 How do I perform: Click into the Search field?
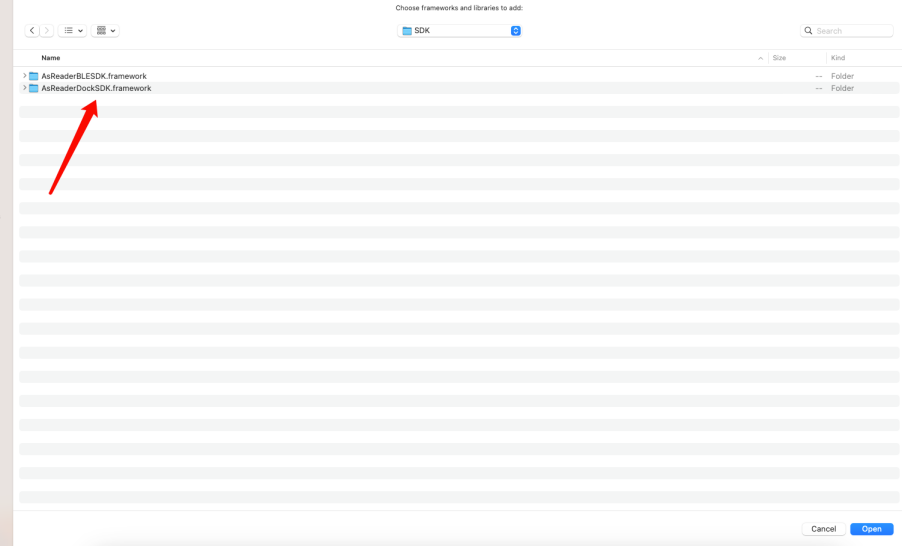[x=852, y=31]
